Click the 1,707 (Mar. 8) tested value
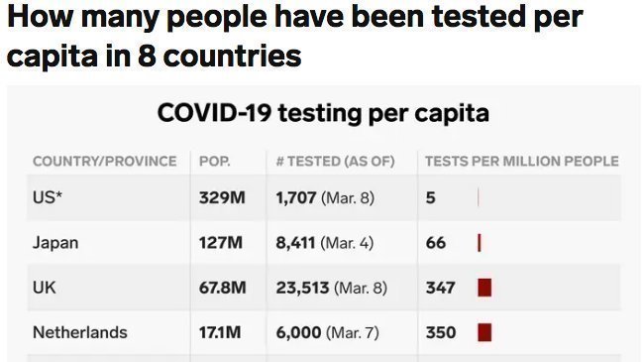This screenshot has width=644, height=362. coord(325,198)
